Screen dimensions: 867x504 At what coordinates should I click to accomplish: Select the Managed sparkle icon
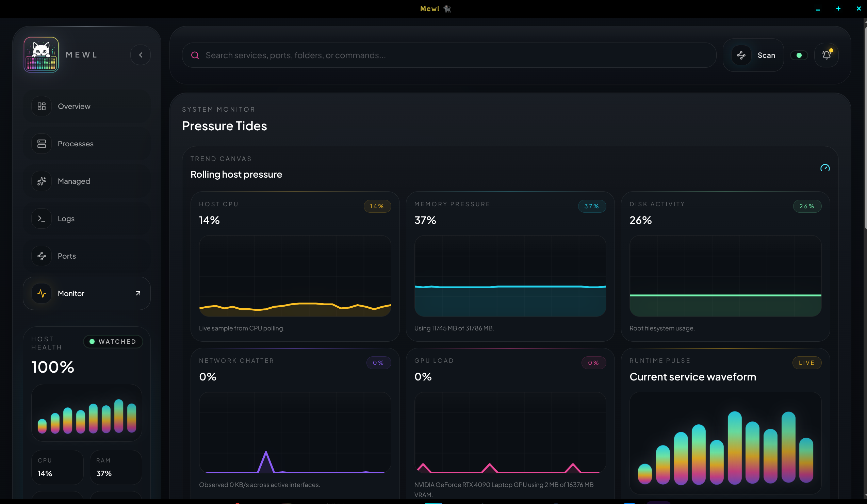point(41,181)
